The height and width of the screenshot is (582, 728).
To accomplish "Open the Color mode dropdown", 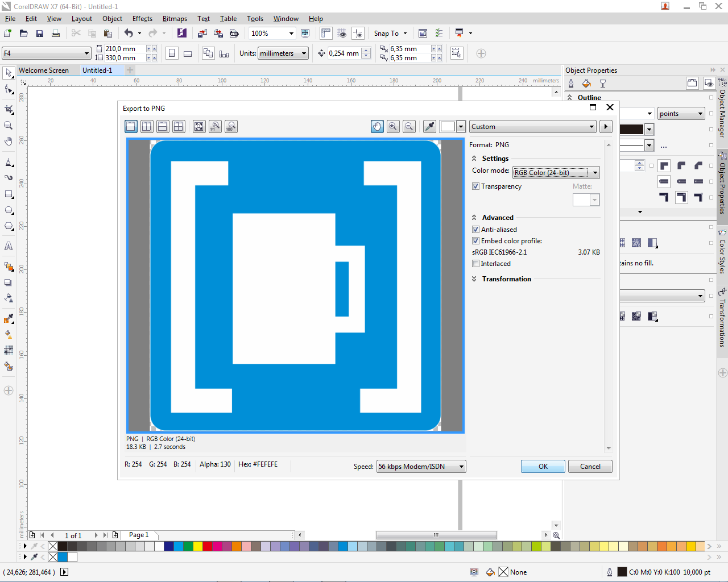I will pyautogui.click(x=556, y=173).
